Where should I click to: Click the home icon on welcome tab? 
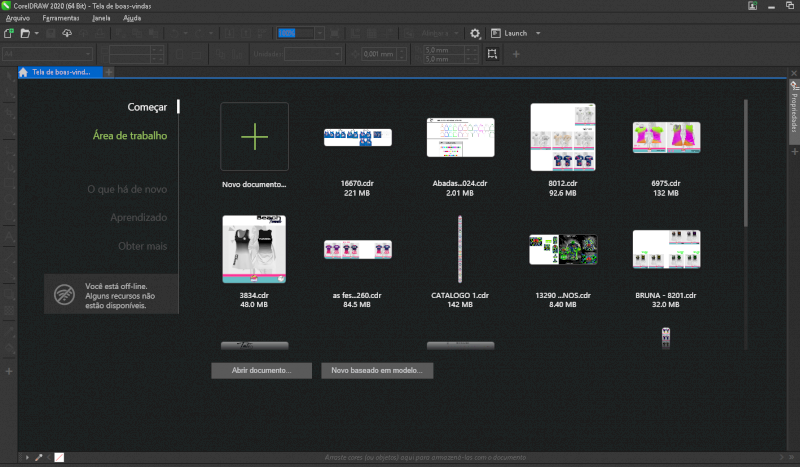[x=23, y=72]
